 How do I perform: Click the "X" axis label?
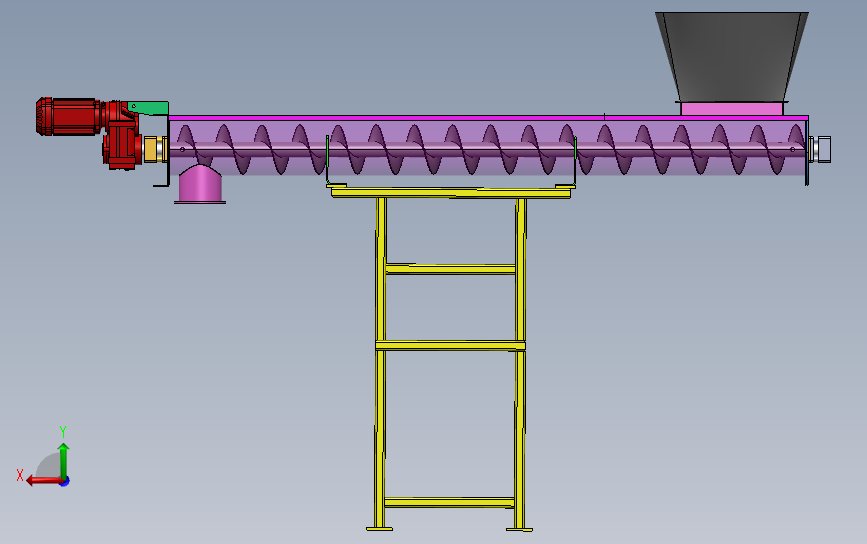tap(20, 475)
